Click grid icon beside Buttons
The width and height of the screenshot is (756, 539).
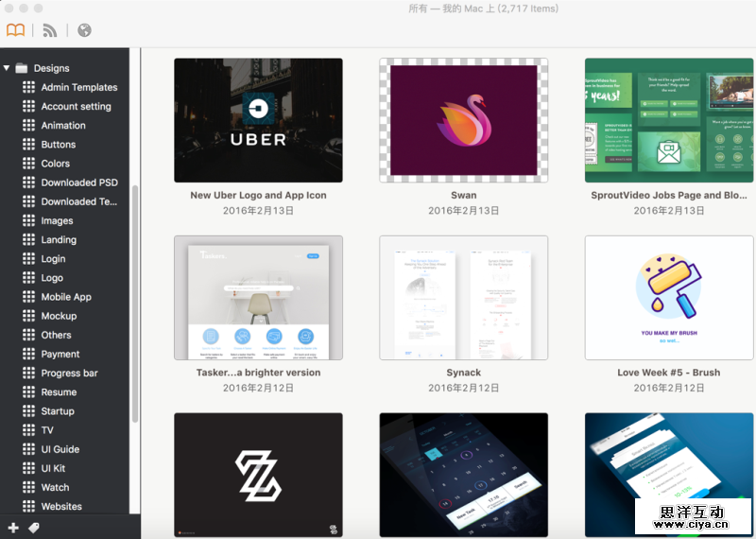pos(28,145)
